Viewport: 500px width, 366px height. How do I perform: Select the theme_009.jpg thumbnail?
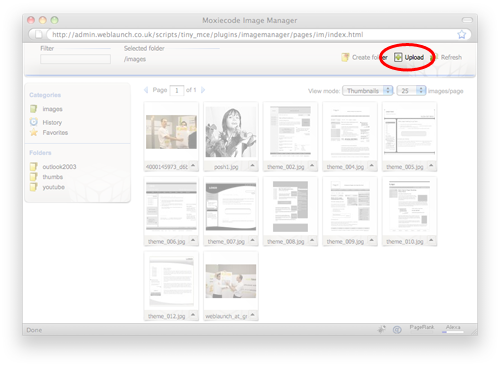[350, 207]
